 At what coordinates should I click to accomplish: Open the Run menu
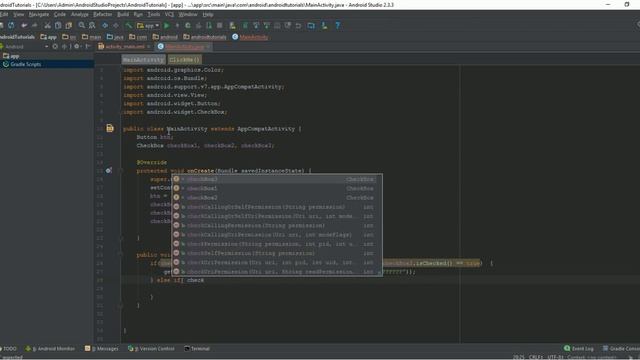pyautogui.click(x=138, y=14)
